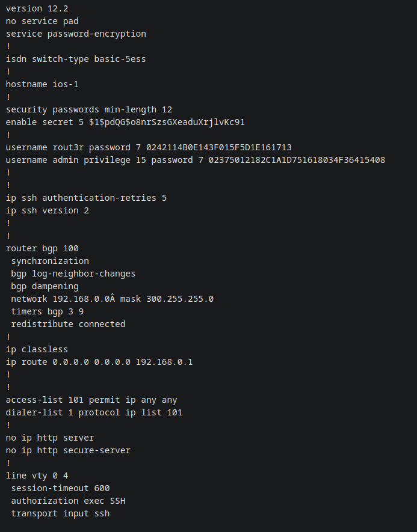Click the 'bgp log-neighbor-changes' line
The width and height of the screenshot is (417, 532).
coord(73,274)
